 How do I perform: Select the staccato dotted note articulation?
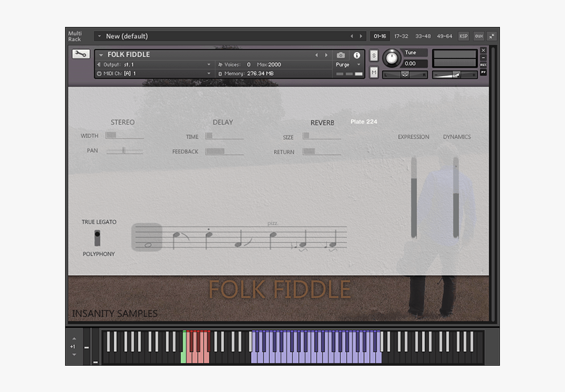point(208,238)
